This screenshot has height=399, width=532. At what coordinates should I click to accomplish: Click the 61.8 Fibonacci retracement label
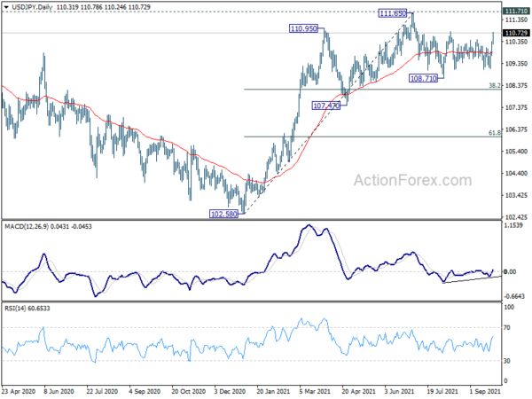coord(495,133)
